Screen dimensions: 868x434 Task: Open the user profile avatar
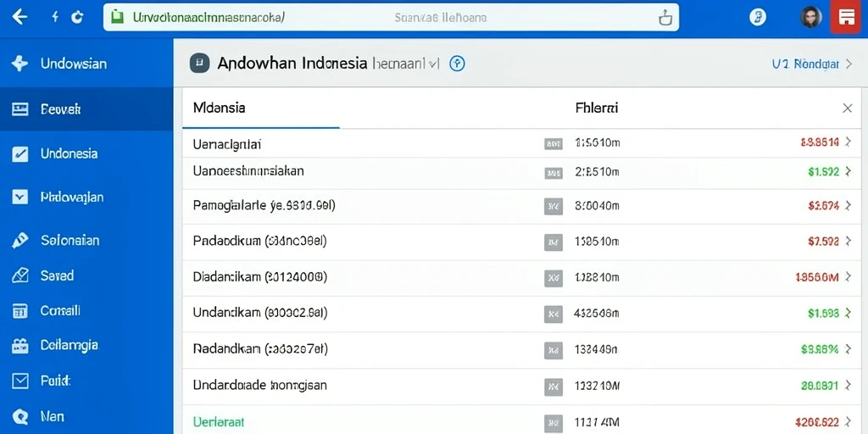click(x=811, y=17)
